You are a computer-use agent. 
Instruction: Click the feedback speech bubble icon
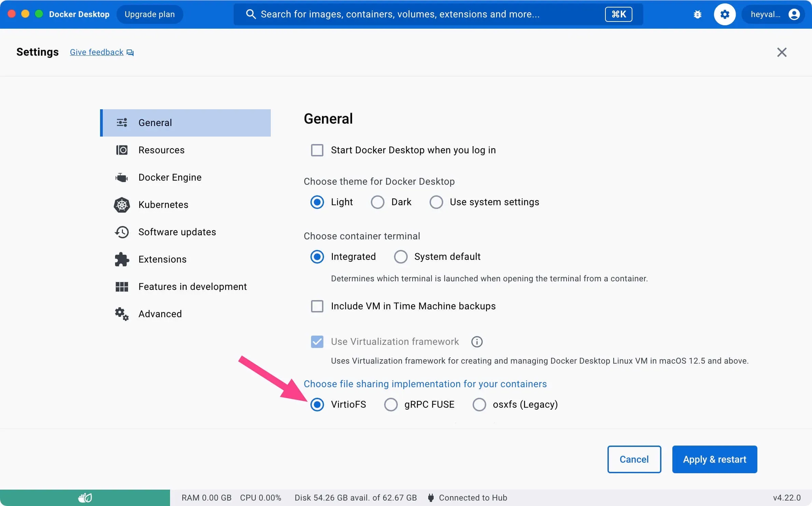coord(130,53)
